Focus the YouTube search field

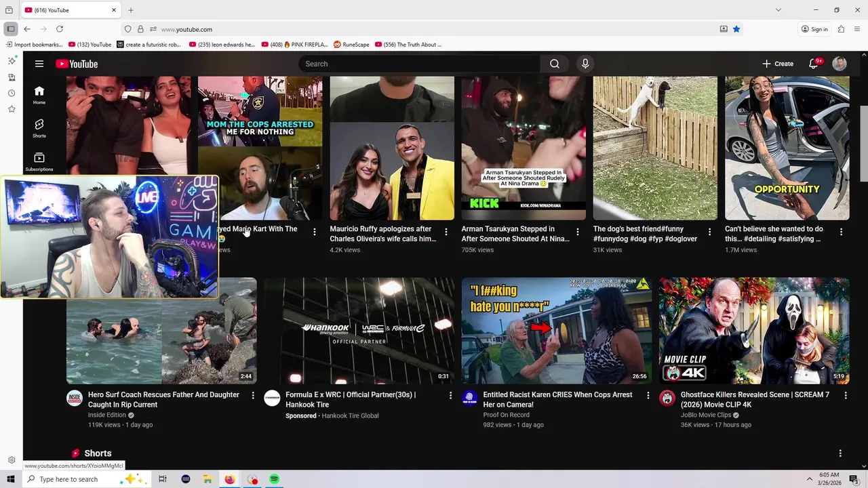[x=419, y=64]
